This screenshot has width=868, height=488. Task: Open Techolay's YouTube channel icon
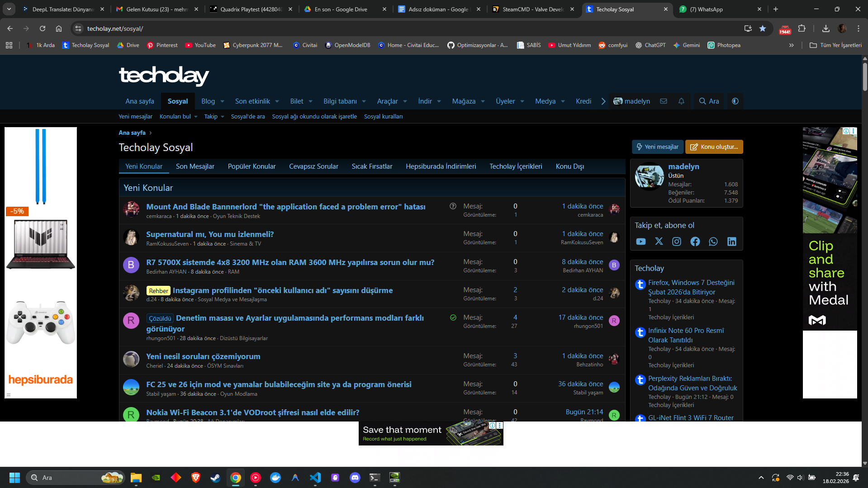coord(641,242)
